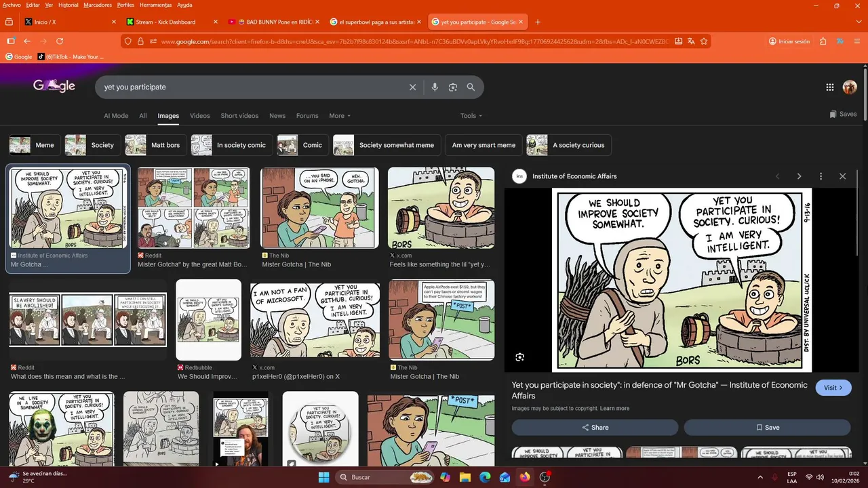Click the Google search text field

pyautogui.click(x=251, y=87)
